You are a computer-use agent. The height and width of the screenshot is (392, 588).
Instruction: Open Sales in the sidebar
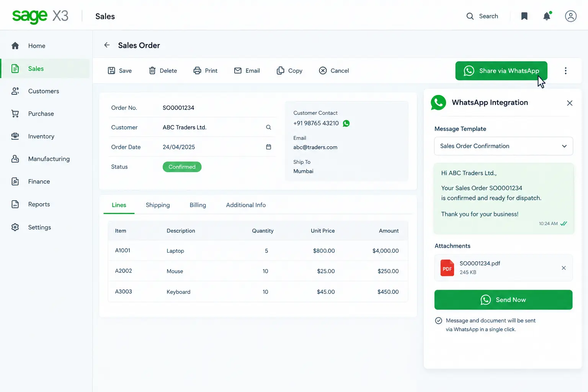46,69
